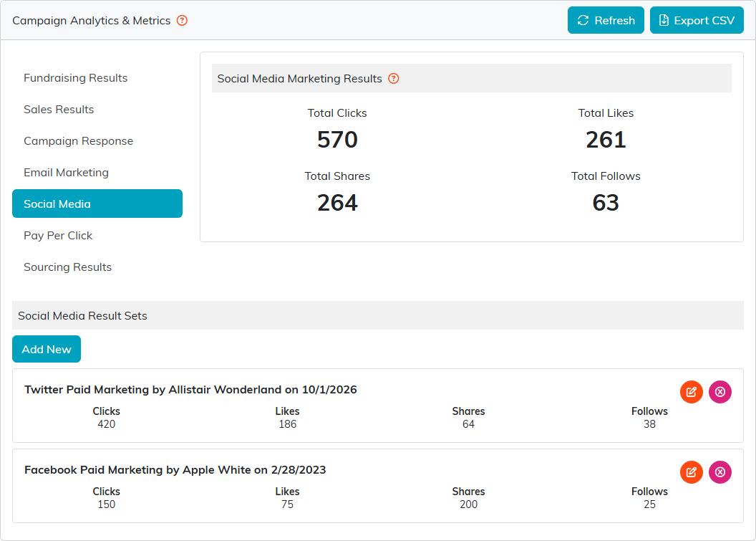
Task: Edit the Twitter Paid Marketing result set
Action: [x=692, y=392]
